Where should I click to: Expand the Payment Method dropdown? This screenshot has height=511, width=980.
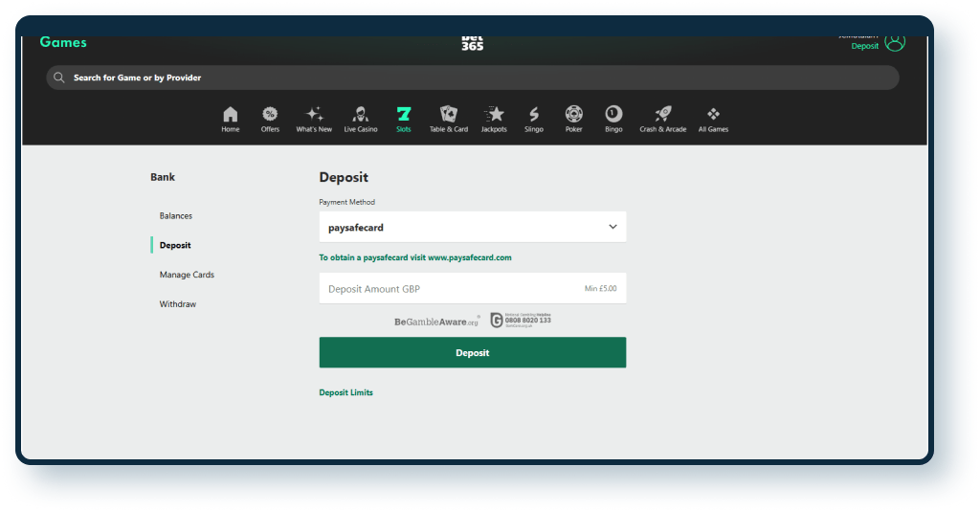click(472, 227)
